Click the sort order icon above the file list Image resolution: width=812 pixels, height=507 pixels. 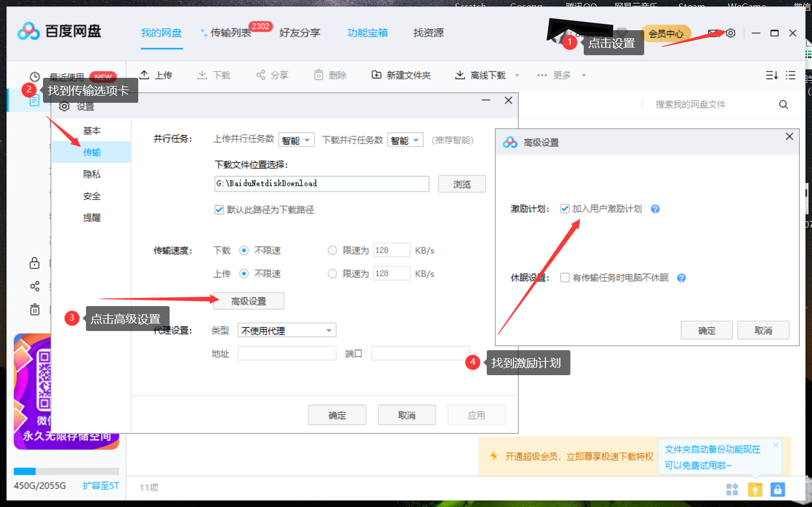pyautogui.click(x=771, y=75)
